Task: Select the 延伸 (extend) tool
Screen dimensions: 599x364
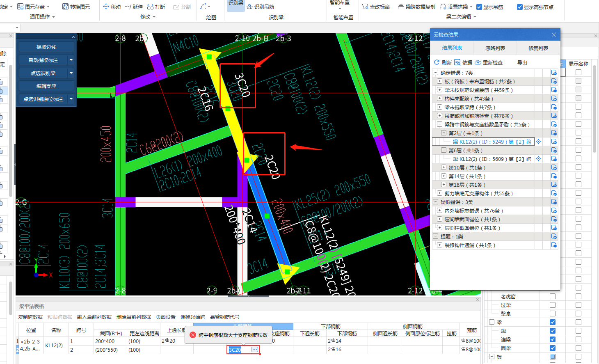Action: [133, 7]
